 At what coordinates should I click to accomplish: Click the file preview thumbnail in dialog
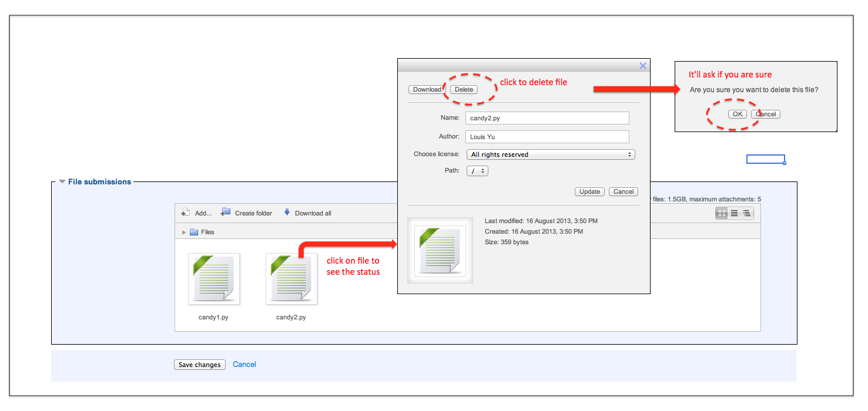(x=440, y=251)
